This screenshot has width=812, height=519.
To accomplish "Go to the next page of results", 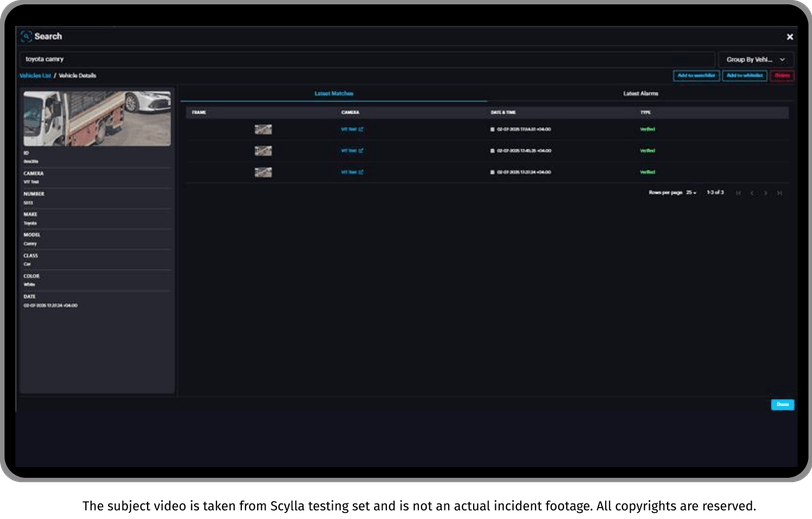I will click(x=766, y=193).
